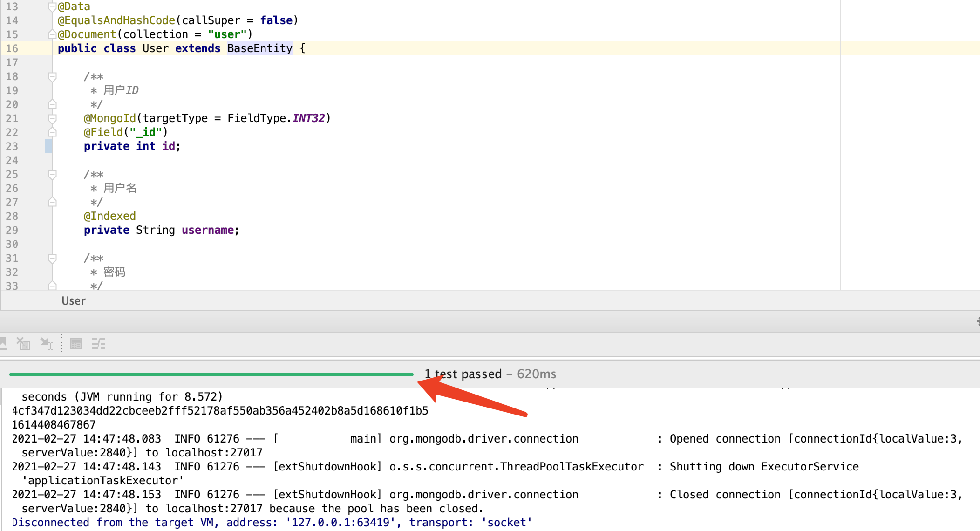Click the Run to Cursor icon
The width and height of the screenshot is (980, 531).
47,344
